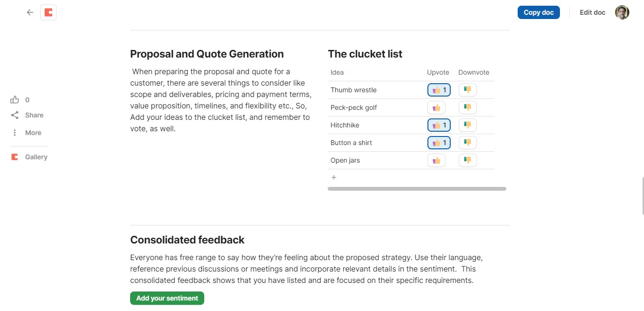Add a new row with plus icon

334,177
